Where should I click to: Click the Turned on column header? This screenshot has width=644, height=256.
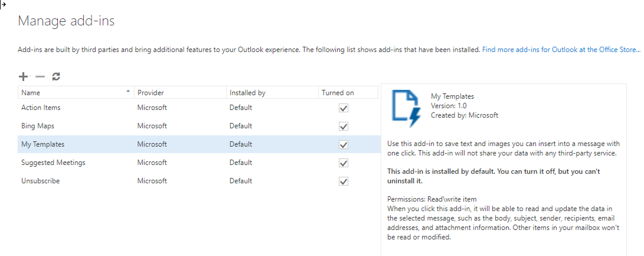point(338,93)
